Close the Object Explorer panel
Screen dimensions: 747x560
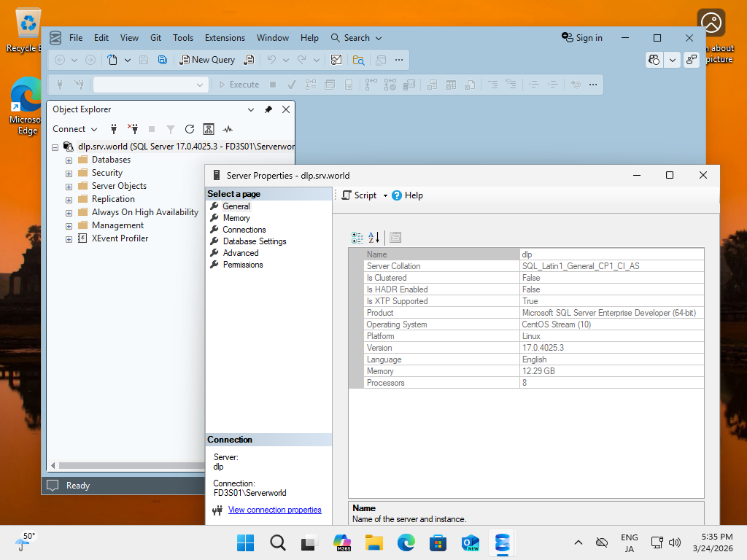[x=286, y=109]
